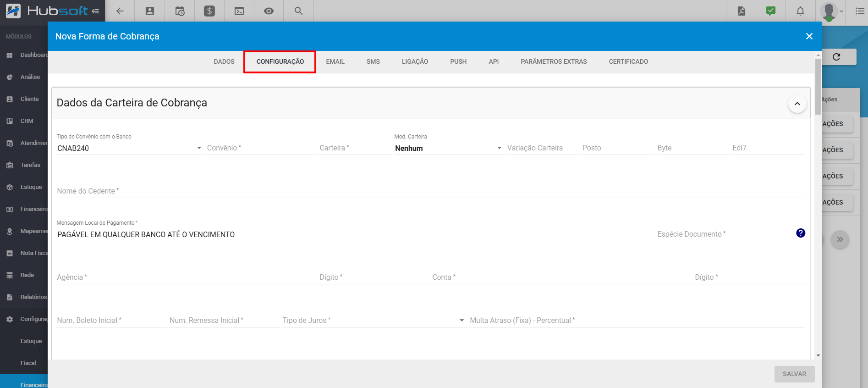Open Dashboard module in sidebar
The image size is (868, 388).
click(x=24, y=55)
